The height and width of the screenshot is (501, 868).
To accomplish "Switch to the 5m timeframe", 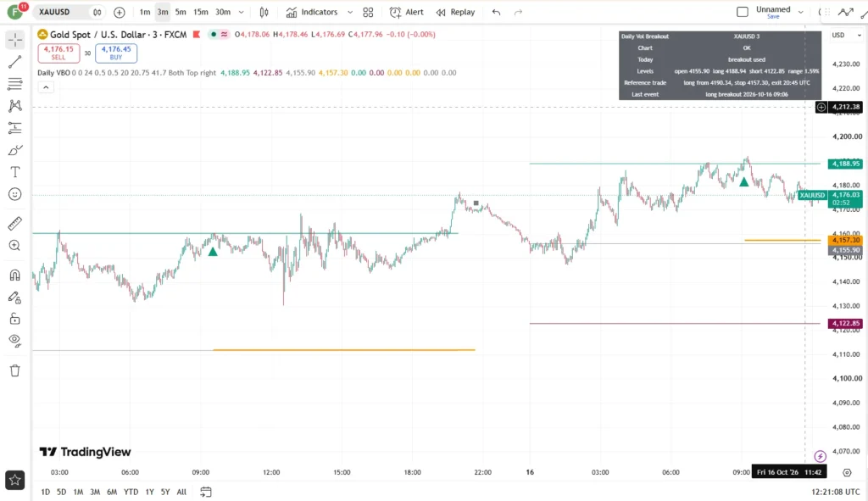I will 181,12.
